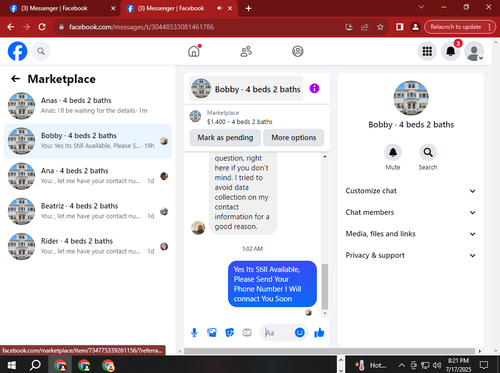
Task: Expand the Privacy & support section
Action: tap(411, 255)
